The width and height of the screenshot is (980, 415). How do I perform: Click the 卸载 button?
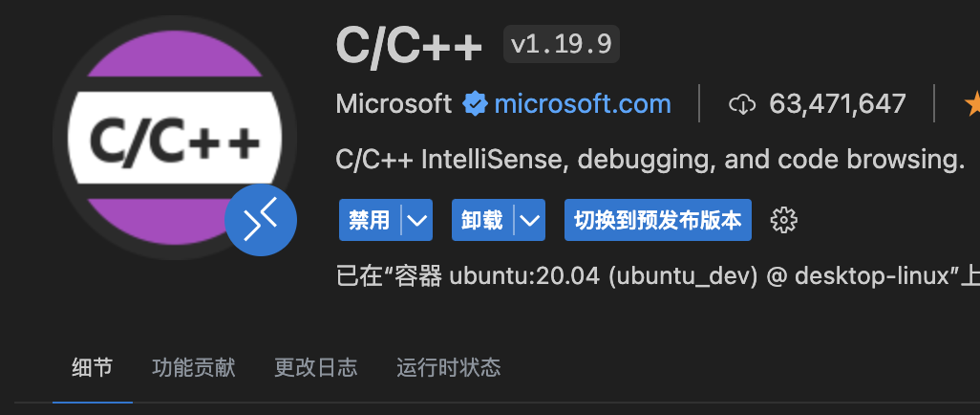tap(482, 220)
